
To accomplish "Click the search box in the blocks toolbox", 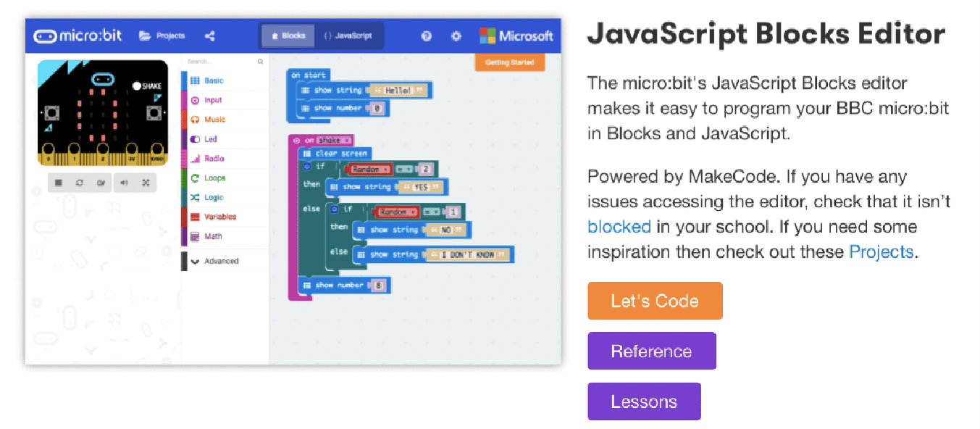I will 224,62.
